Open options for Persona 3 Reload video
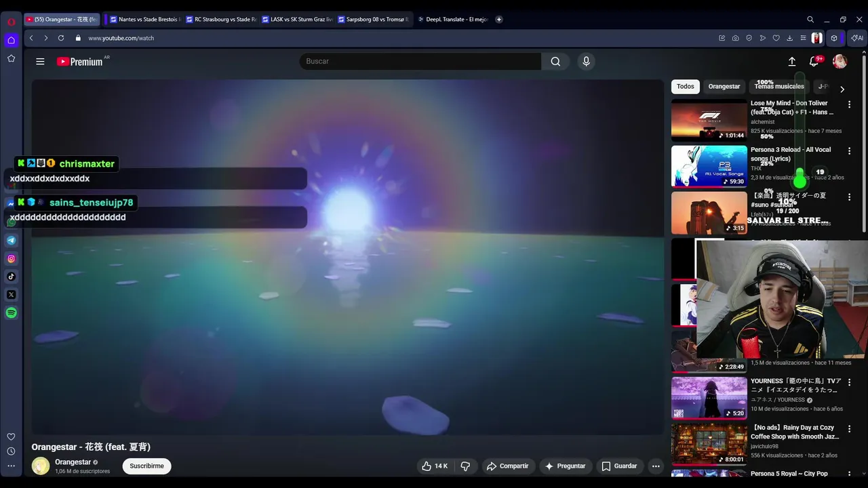The height and width of the screenshot is (488, 868). click(x=849, y=151)
